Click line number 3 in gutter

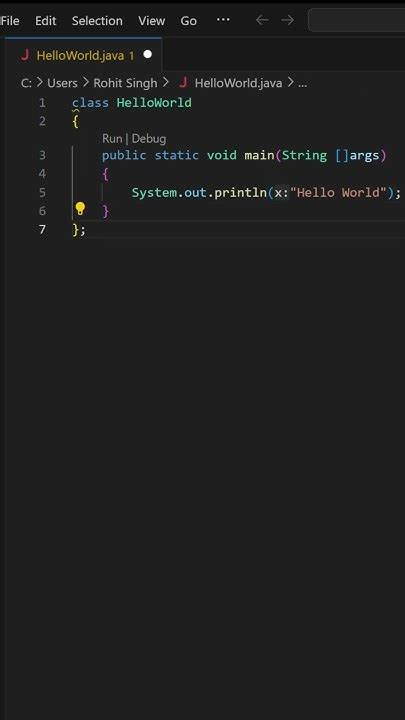(42, 155)
